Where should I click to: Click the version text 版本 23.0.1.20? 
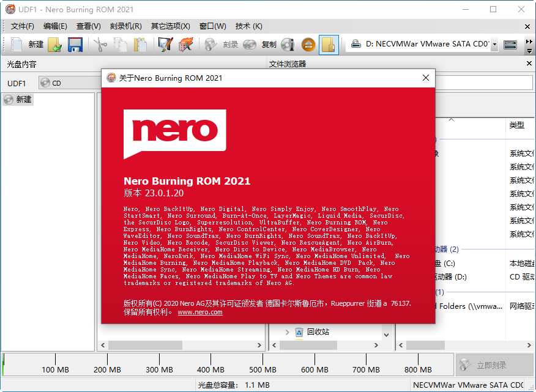click(x=154, y=193)
